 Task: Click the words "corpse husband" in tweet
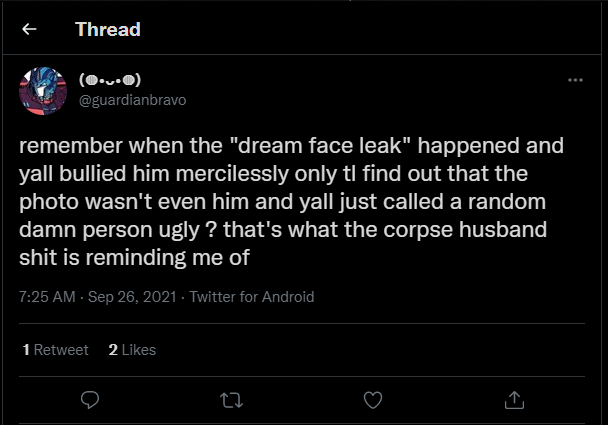click(465, 230)
